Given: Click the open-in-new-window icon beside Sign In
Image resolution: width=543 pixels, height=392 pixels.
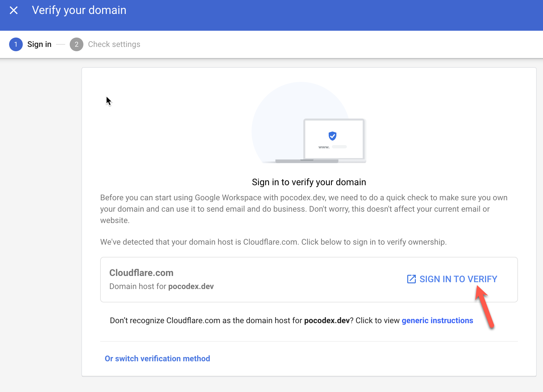Looking at the screenshot, I should [412, 279].
